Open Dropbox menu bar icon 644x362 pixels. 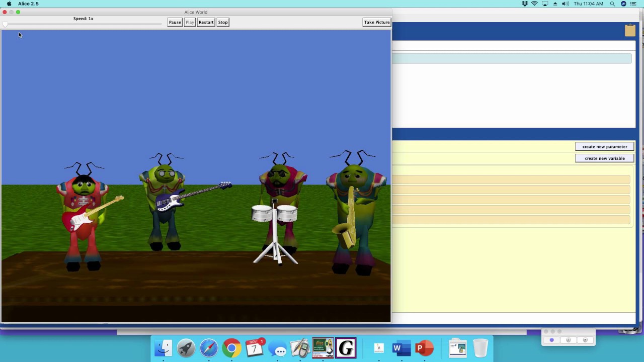[525, 4]
